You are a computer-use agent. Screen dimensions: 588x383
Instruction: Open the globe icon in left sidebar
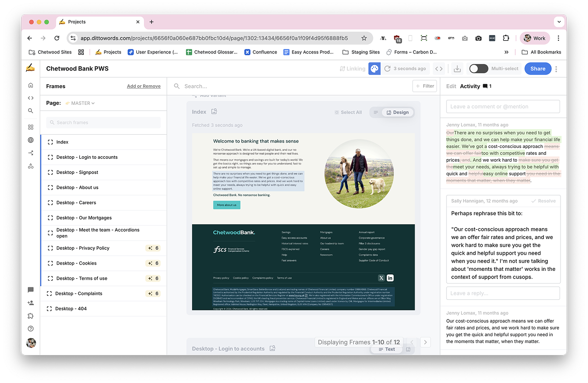coord(31,140)
